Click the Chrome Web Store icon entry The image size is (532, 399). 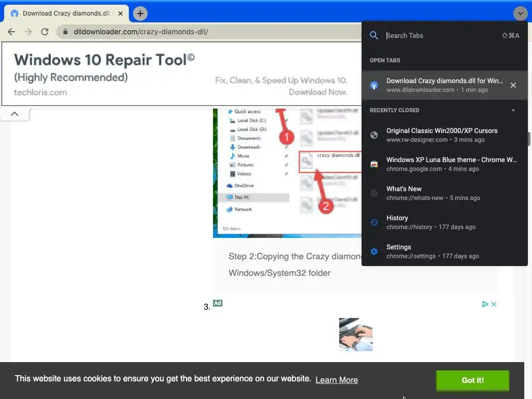(374, 164)
